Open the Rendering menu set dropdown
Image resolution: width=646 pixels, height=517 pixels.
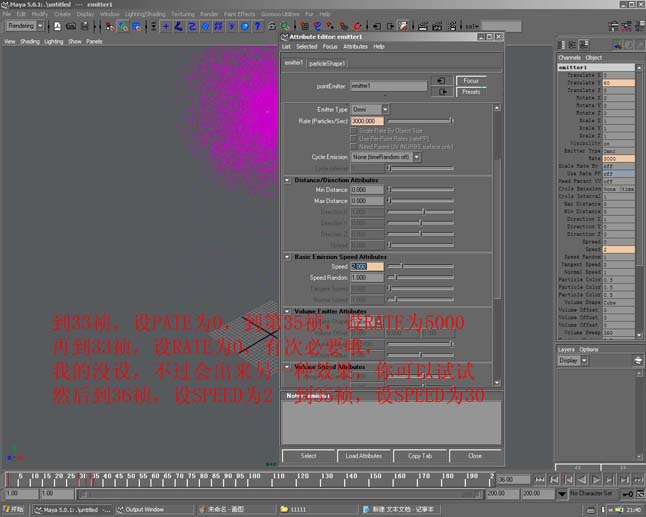pyautogui.click(x=24, y=26)
